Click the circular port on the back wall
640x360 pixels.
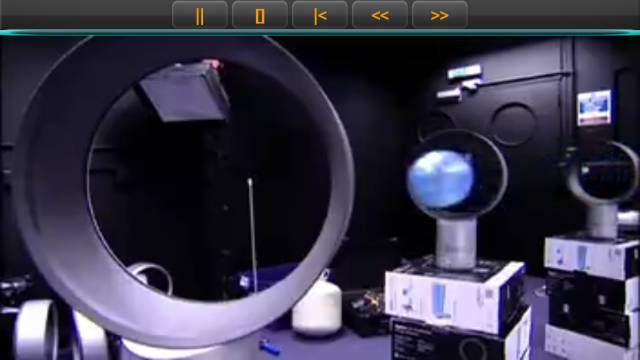click(x=513, y=124)
